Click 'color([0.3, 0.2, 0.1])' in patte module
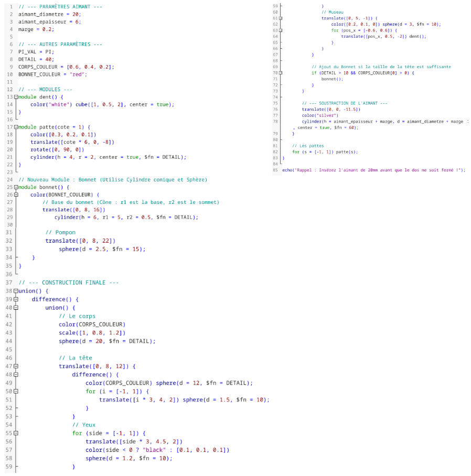The height and width of the screenshot is (476, 471). tap(63, 135)
